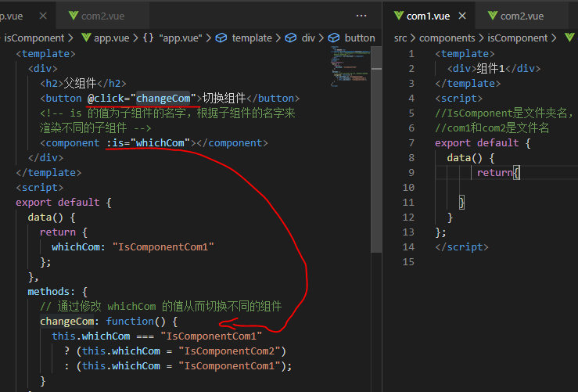578x392 pixels.
Task: Close the app.vue tab in left editor
Action: tap(43, 16)
